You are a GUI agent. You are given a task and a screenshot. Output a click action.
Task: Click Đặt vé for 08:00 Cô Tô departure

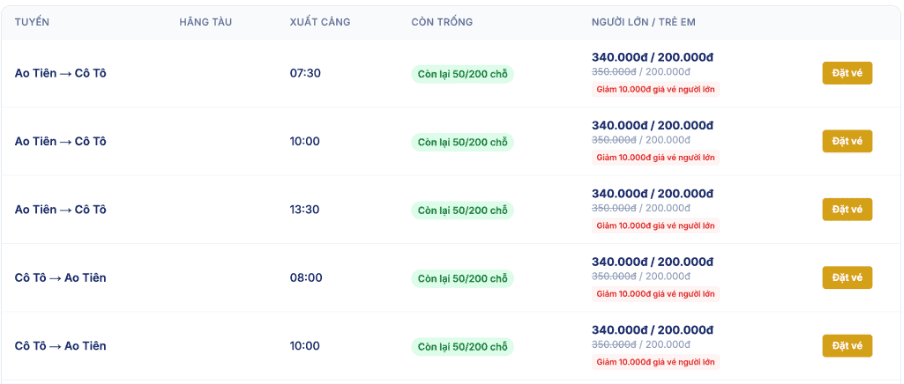point(847,278)
